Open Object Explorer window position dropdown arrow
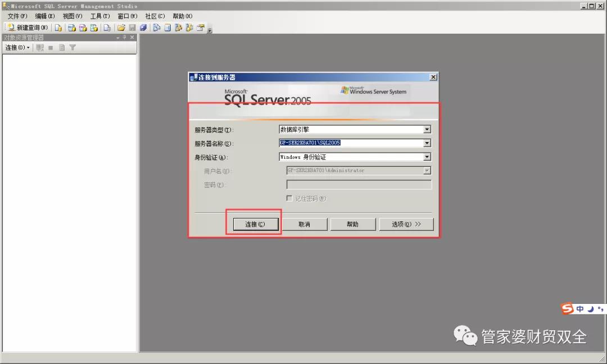The height and width of the screenshot is (364, 607). (118, 38)
